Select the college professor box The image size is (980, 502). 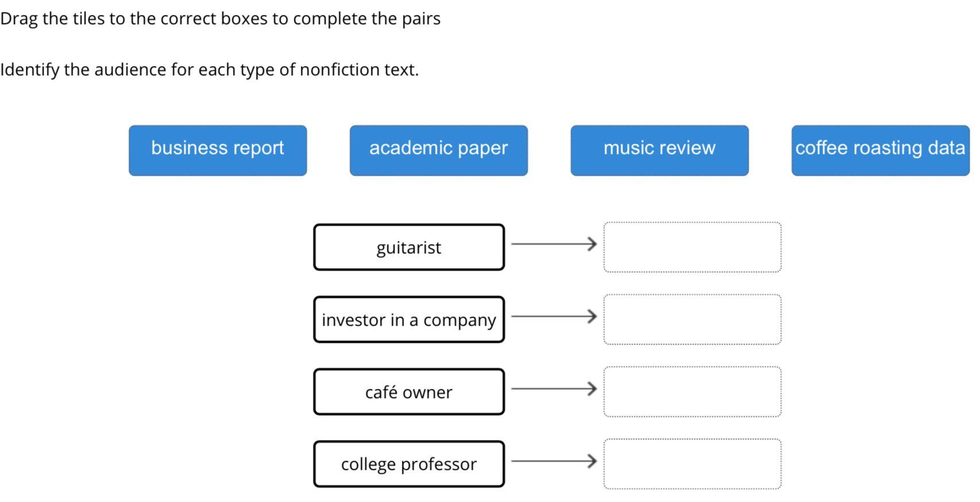click(x=409, y=464)
